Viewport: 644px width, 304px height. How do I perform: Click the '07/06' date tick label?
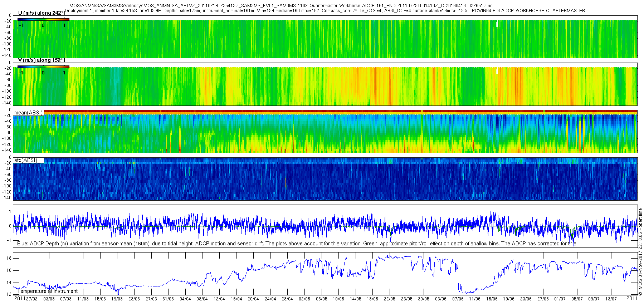pyautogui.click(x=458, y=299)
